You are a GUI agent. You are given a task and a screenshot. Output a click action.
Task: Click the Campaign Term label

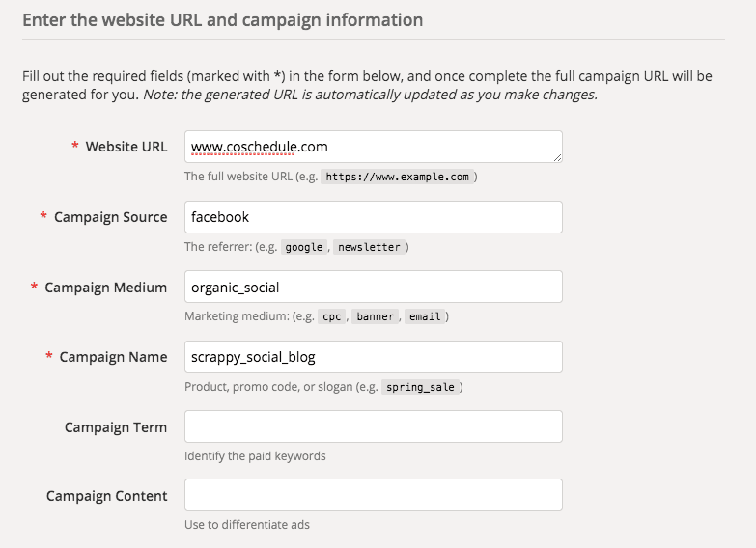116,427
